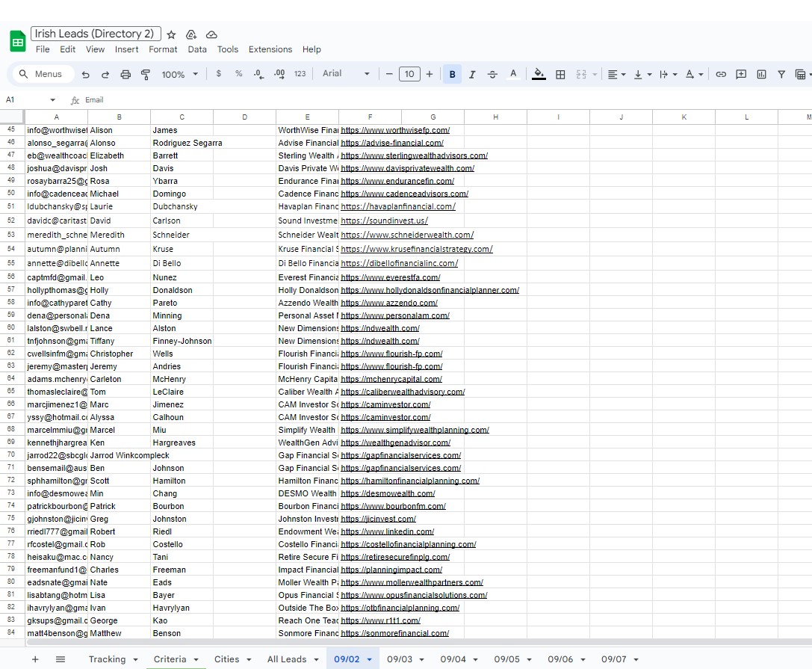Open the Data menu
This screenshot has width=812, height=669.
[x=196, y=49]
